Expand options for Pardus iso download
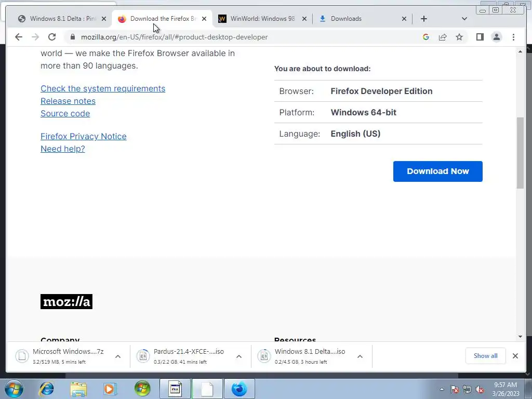This screenshot has height=399, width=532. (x=239, y=356)
